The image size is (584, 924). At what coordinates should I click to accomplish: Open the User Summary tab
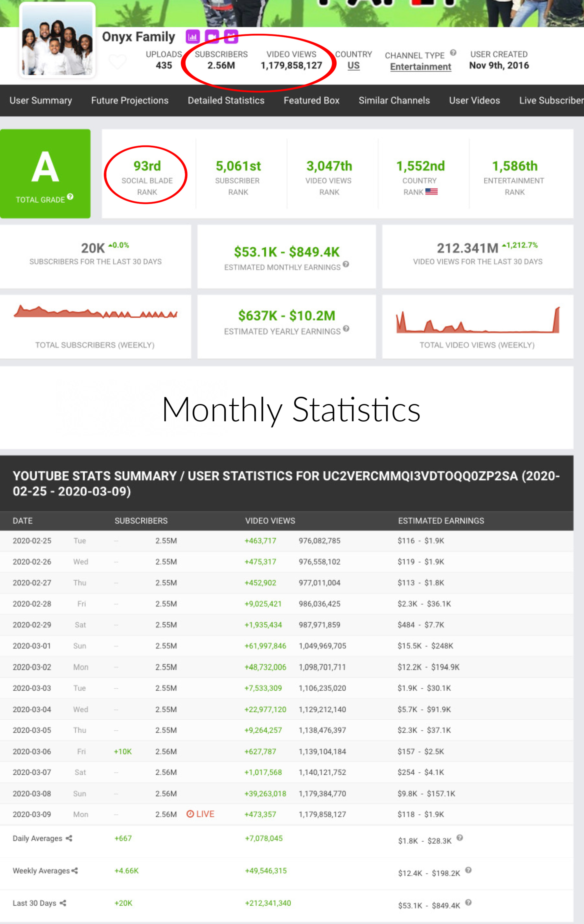pos(41,100)
